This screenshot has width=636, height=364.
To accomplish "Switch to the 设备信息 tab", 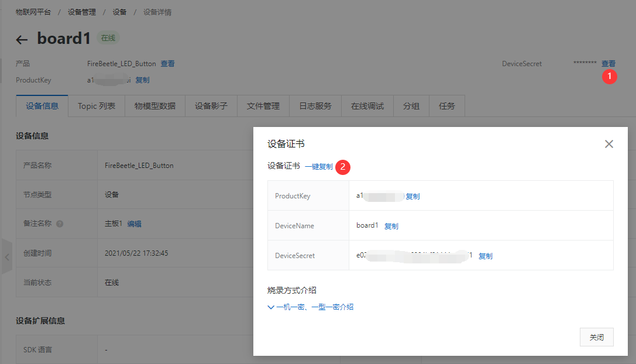I will [42, 106].
